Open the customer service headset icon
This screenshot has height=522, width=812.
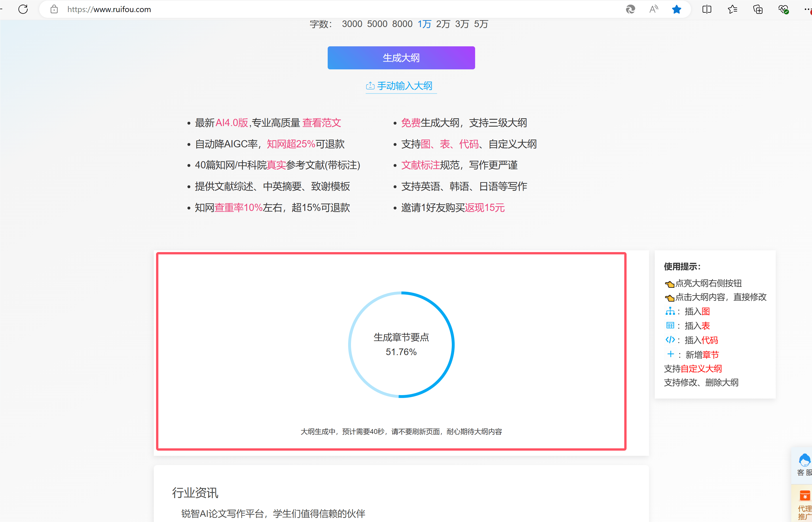click(x=804, y=461)
